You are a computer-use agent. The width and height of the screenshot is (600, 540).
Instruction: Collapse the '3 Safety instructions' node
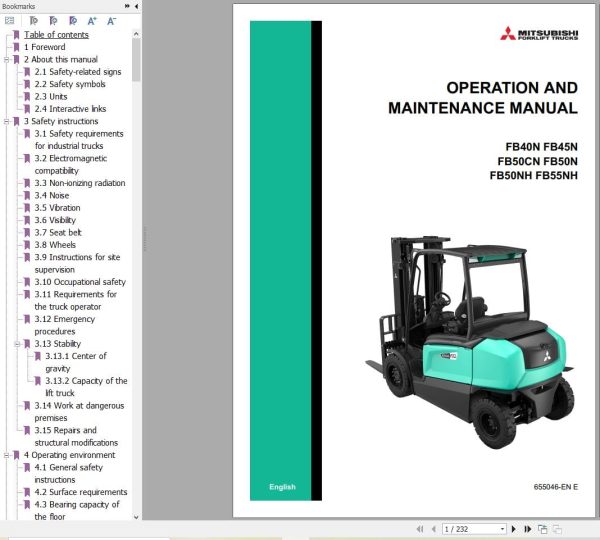click(x=6, y=122)
